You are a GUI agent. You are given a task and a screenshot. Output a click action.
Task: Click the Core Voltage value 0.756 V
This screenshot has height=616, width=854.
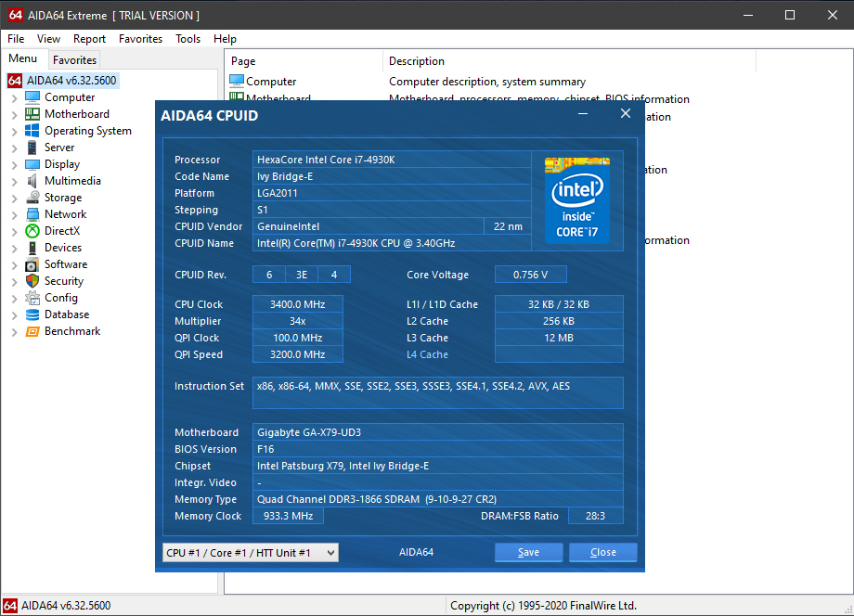530,275
